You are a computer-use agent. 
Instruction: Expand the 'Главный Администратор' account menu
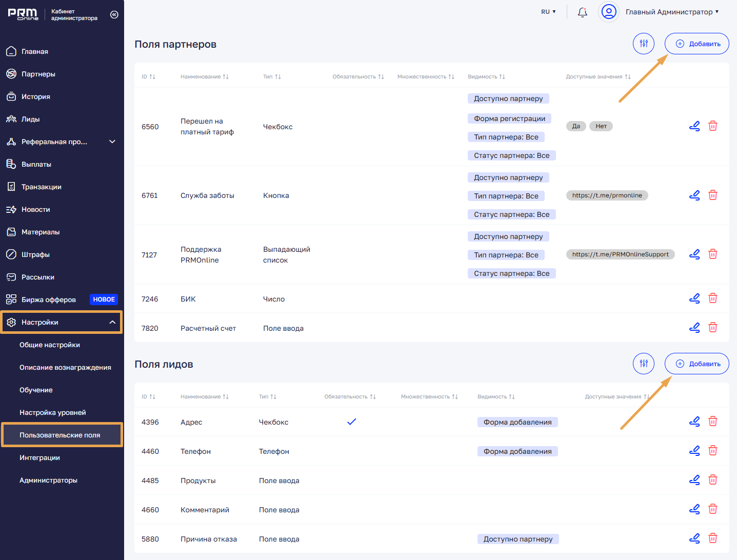tap(672, 12)
